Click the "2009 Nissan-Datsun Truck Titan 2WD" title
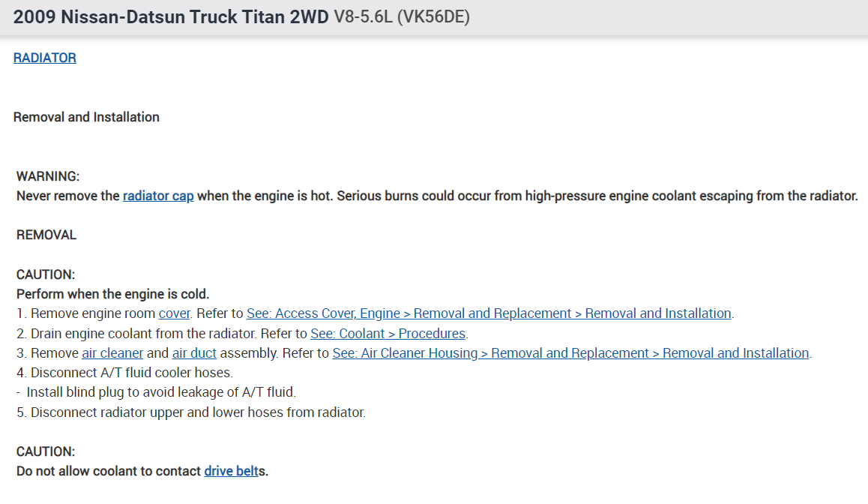 click(171, 17)
